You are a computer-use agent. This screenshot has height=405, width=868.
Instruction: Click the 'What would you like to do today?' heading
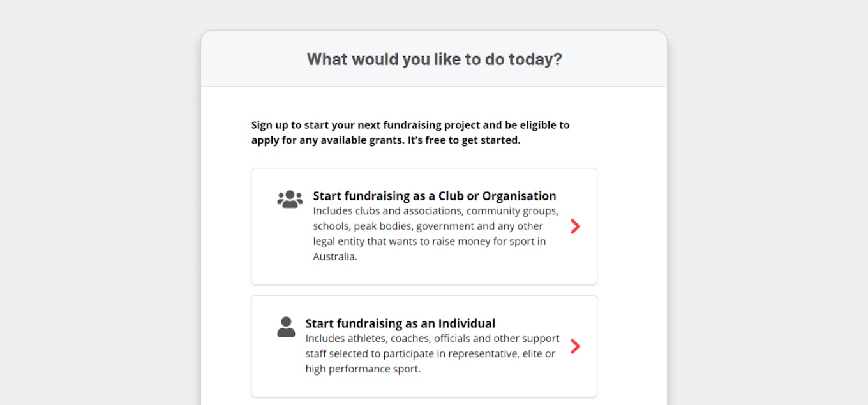(x=435, y=59)
